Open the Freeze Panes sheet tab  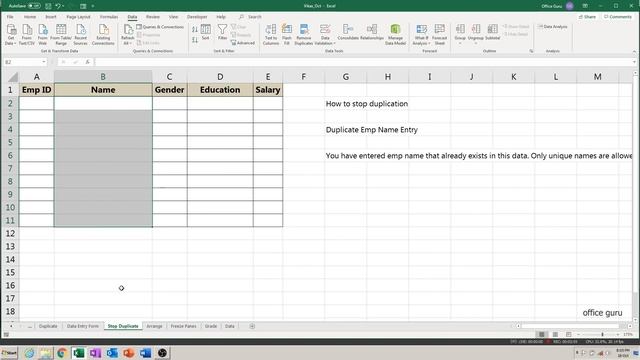tap(183, 326)
